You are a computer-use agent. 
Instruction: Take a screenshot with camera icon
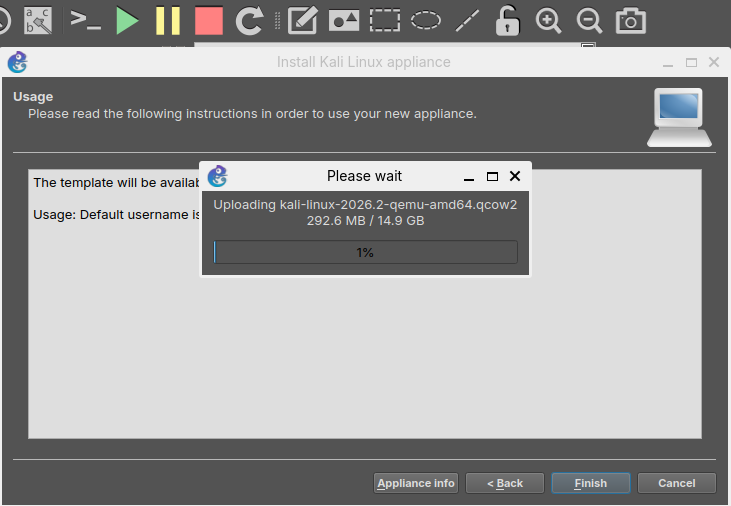[x=631, y=21]
